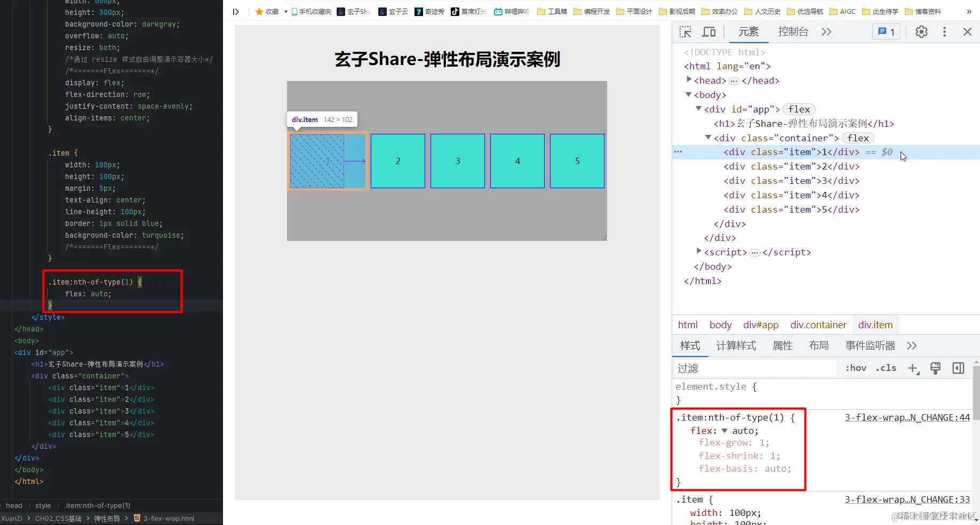Open the rendering emulation brush icon

click(936, 368)
